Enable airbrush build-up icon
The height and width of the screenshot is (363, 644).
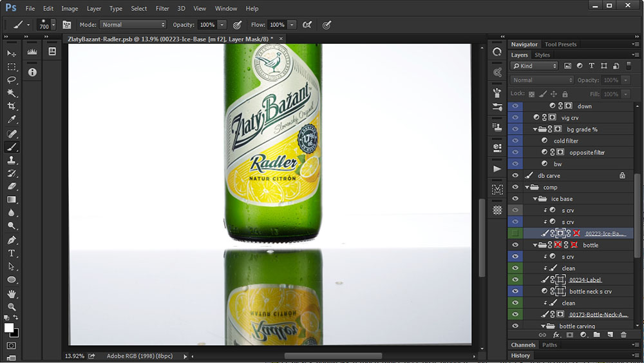click(x=307, y=25)
